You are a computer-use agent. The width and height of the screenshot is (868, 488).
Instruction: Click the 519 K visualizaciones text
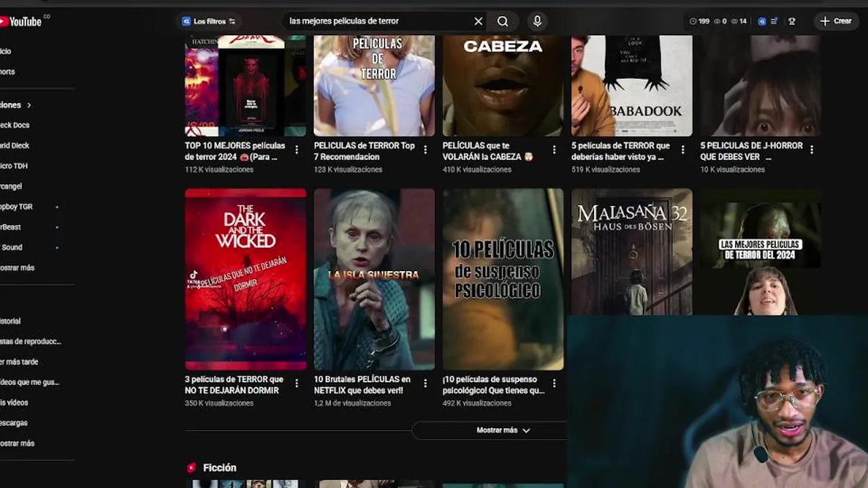(606, 169)
